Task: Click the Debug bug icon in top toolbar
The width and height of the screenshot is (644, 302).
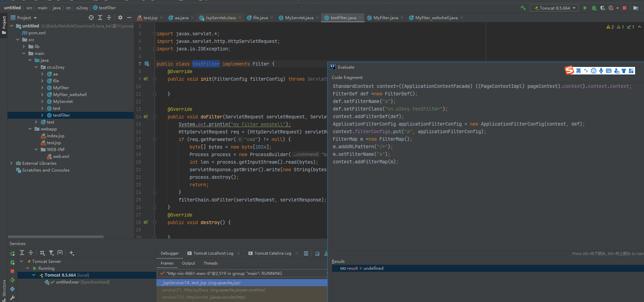Action: click(x=594, y=8)
